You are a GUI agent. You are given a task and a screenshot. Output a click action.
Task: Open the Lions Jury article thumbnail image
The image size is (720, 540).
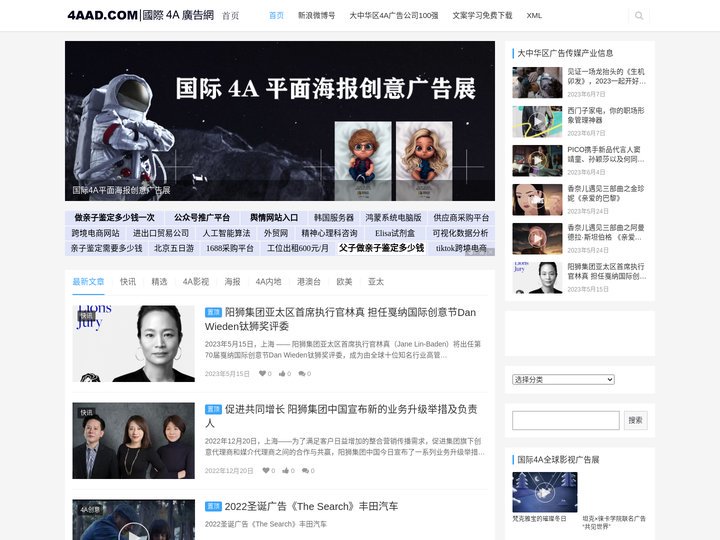pyautogui.click(x=134, y=343)
